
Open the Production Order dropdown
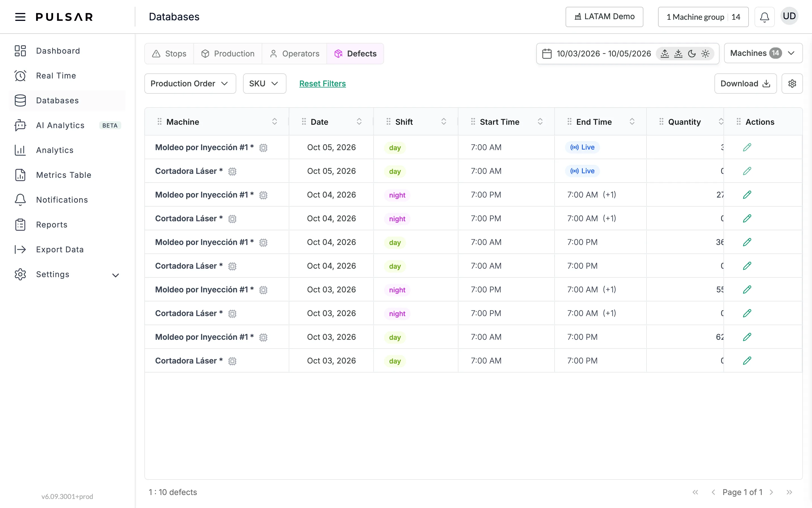(190, 83)
